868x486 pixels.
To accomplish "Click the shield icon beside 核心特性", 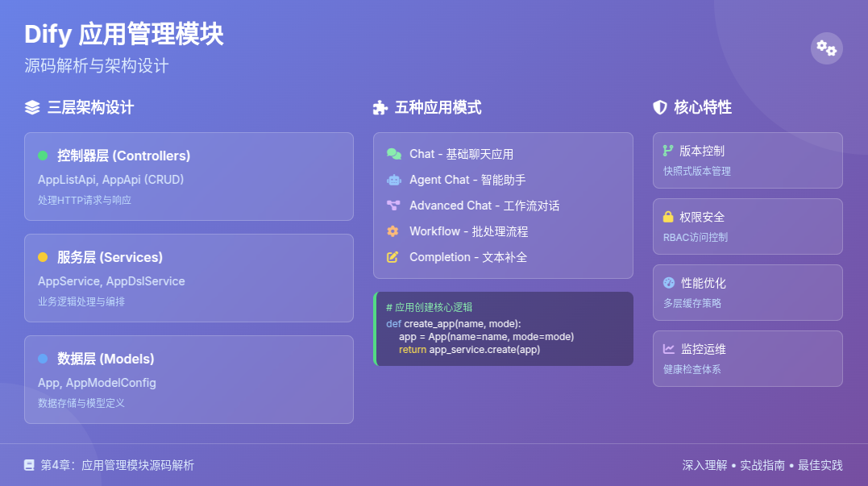I will coord(660,107).
